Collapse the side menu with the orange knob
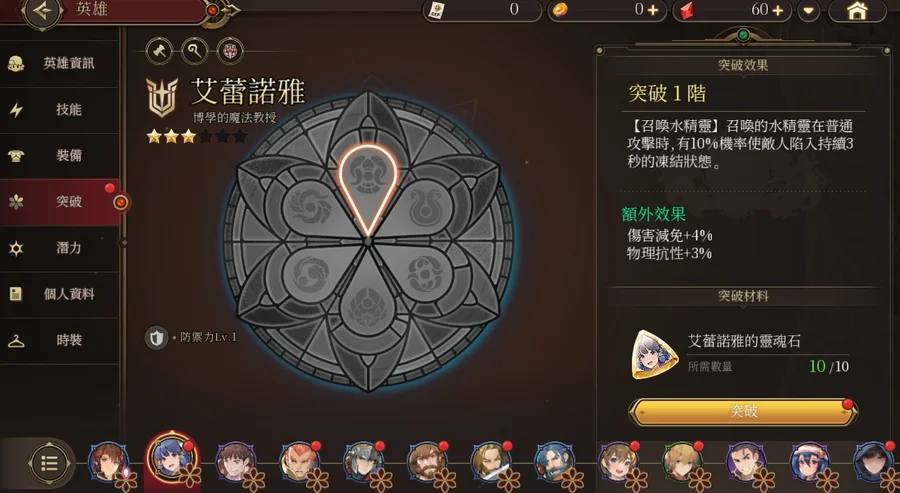Screen dimensions: 900x493 coord(121,202)
